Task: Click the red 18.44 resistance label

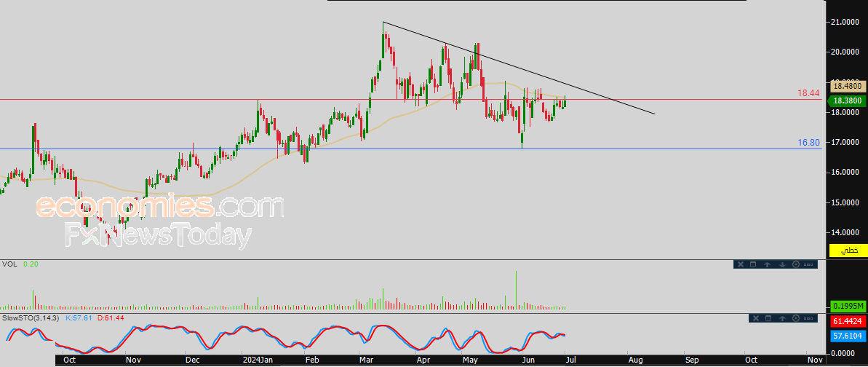Action: point(808,94)
